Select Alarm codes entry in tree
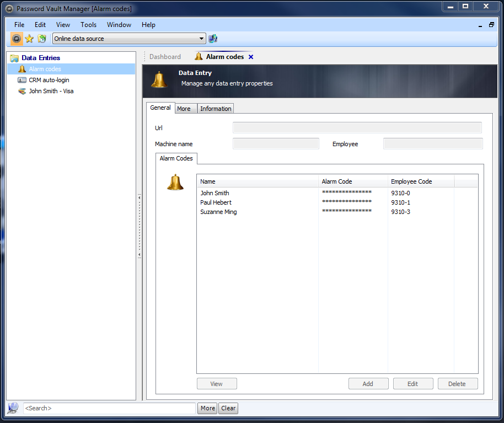 (x=71, y=69)
